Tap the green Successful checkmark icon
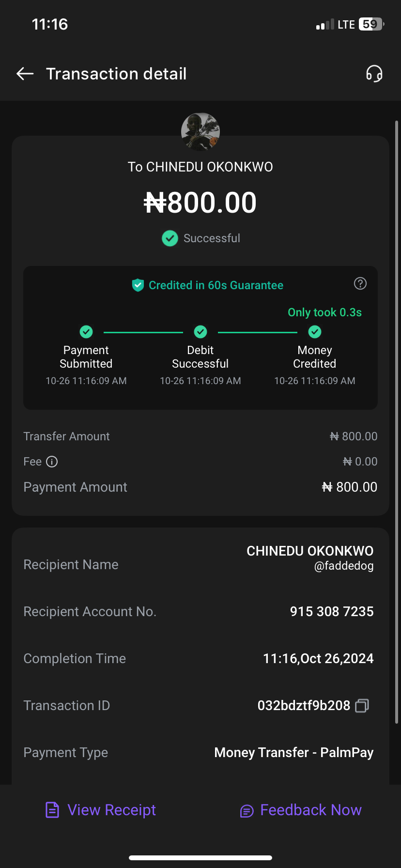Screen dimensions: 401x868 (170, 238)
